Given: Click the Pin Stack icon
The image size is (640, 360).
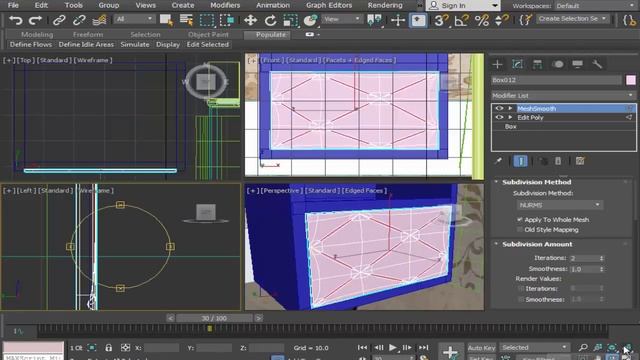Looking at the screenshot, I should pyautogui.click(x=498, y=161).
